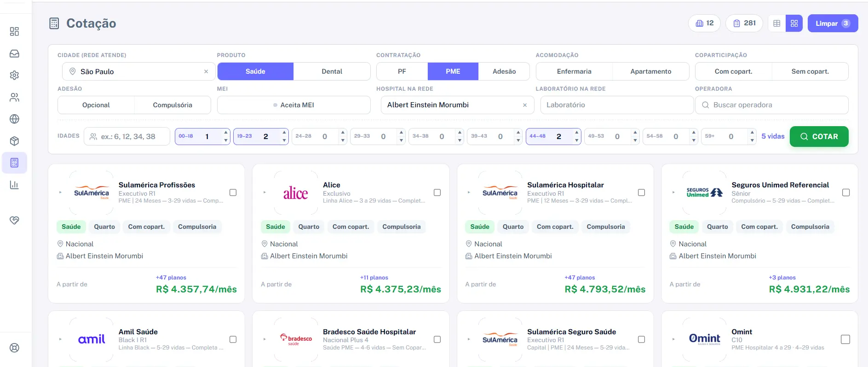
Task: Switch to table list view
Action: click(777, 23)
